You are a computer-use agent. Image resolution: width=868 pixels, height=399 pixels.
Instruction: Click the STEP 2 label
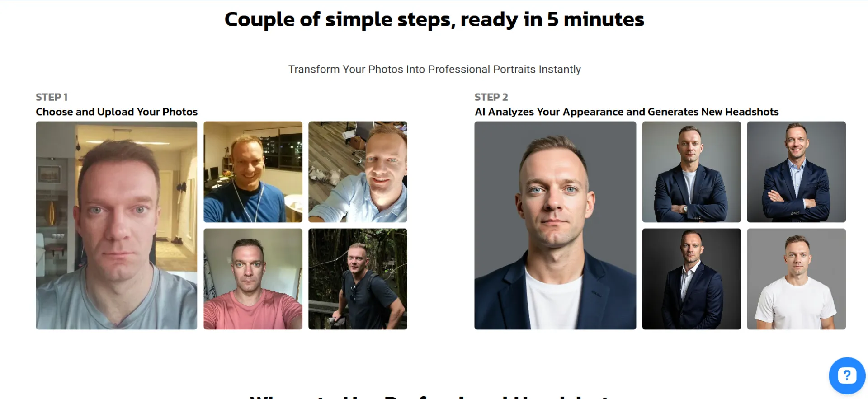tap(491, 97)
